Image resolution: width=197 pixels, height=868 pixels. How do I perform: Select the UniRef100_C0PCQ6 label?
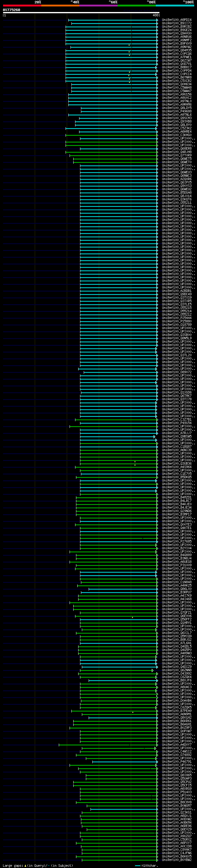pyautogui.click(x=176, y=54)
